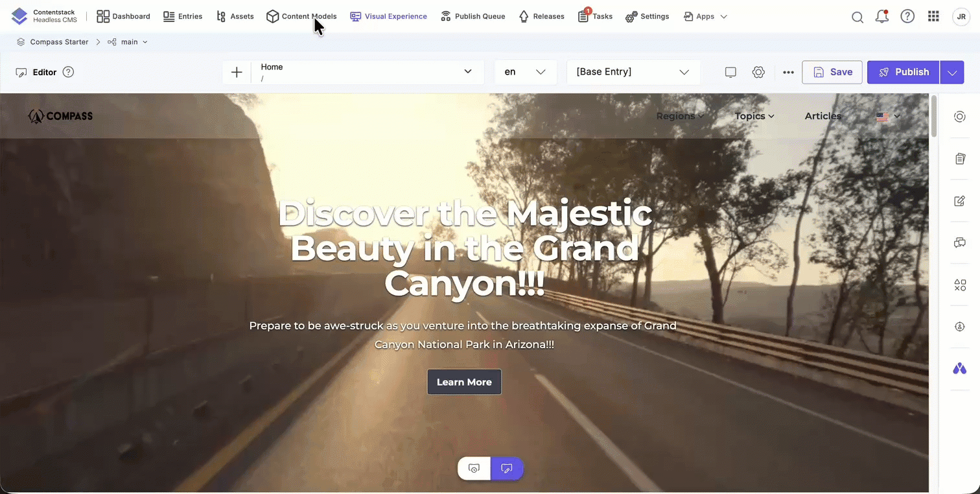This screenshot has height=494, width=980.
Task: Open the purple droplets sidebar icon
Action: (x=960, y=368)
